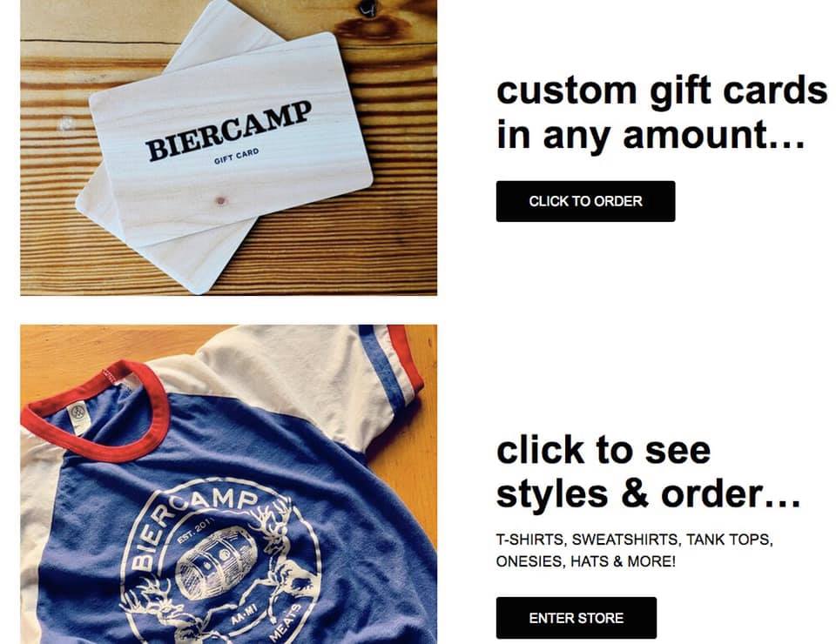The width and height of the screenshot is (836, 644).
Task: Open the store via ENTER STORE button
Action: (576, 618)
